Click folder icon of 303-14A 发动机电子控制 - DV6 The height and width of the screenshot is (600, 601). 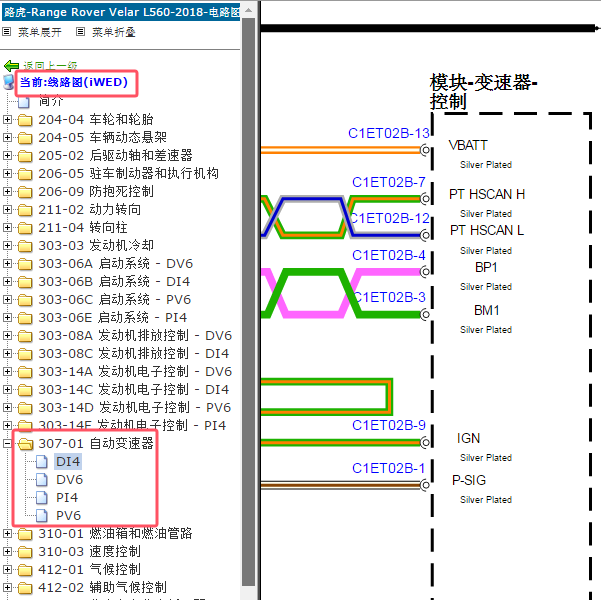click(x=25, y=372)
